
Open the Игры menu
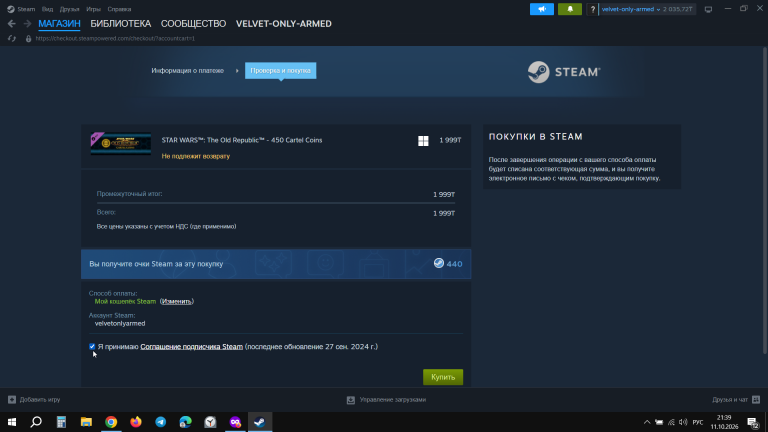point(93,9)
